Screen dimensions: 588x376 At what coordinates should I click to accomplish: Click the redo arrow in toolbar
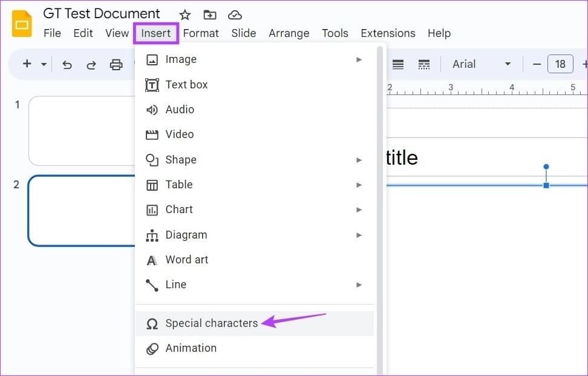pos(91,65)
